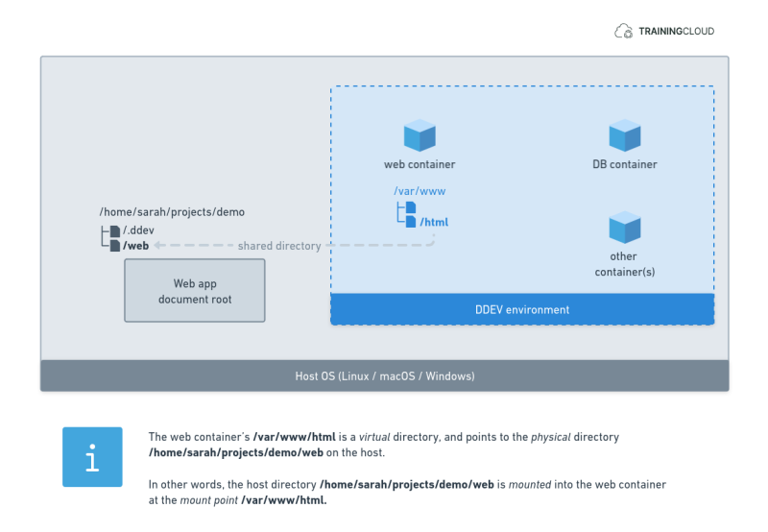Viewport: 768px width, 532px height.
Task: Click the bold /web tree entry label
Action: pyautogui.click(x=135, y=246)
